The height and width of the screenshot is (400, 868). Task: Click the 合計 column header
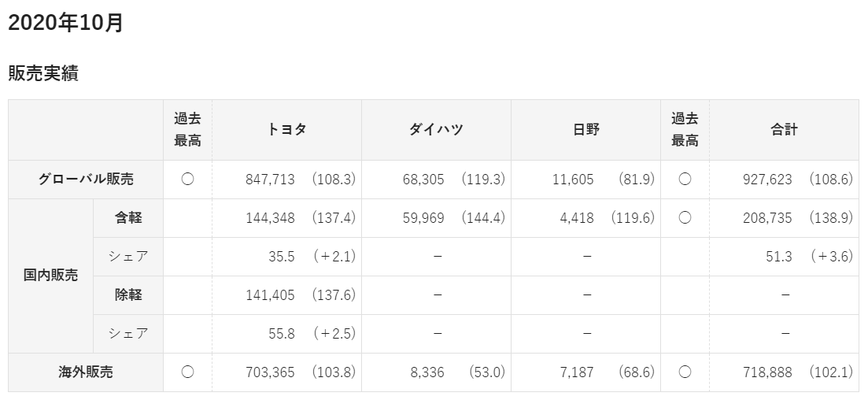click(x=784, y=130)
